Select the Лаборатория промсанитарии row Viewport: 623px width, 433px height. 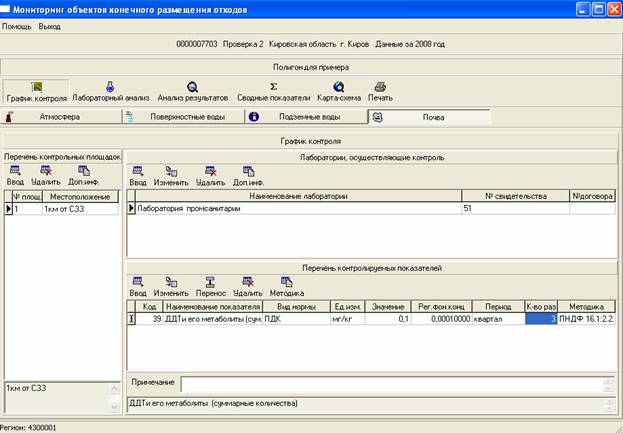click(294, 209)
